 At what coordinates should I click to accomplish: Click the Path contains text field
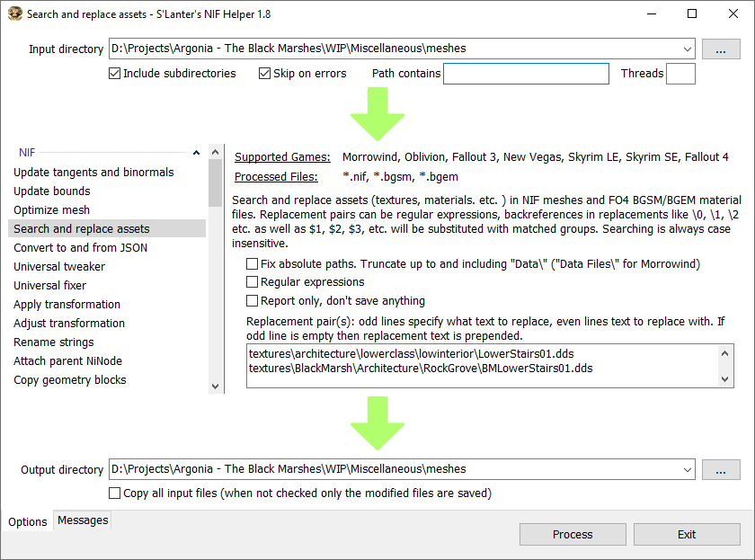[527, 74]
